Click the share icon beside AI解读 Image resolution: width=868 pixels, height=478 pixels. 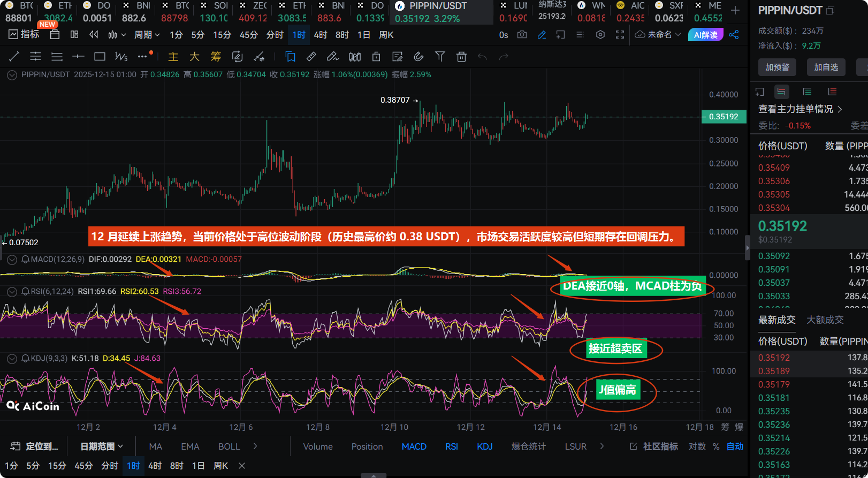(x=734, y=35)
